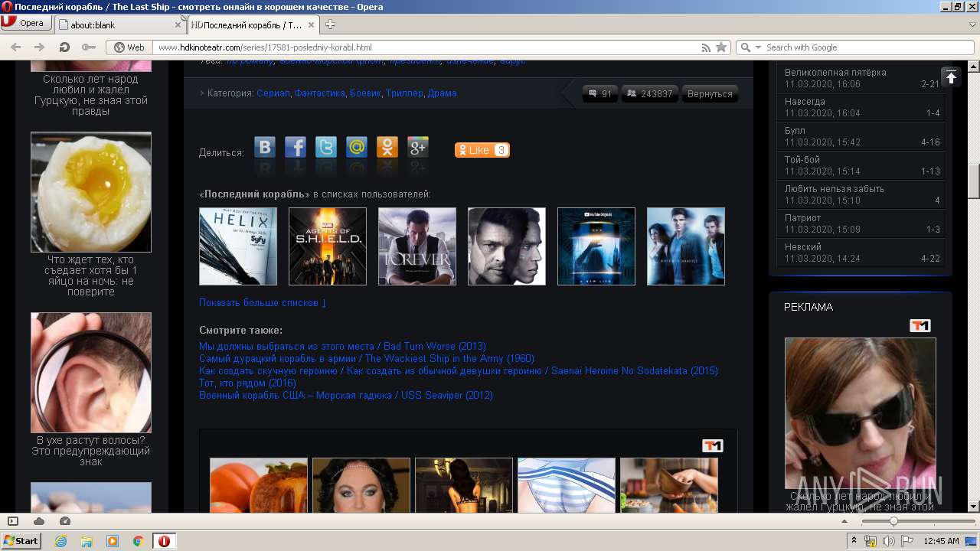Open the Agents of S.H.I.E.L.D. thumbnail
Viewport: 980px width, 551px height.
tap(328, 246)
